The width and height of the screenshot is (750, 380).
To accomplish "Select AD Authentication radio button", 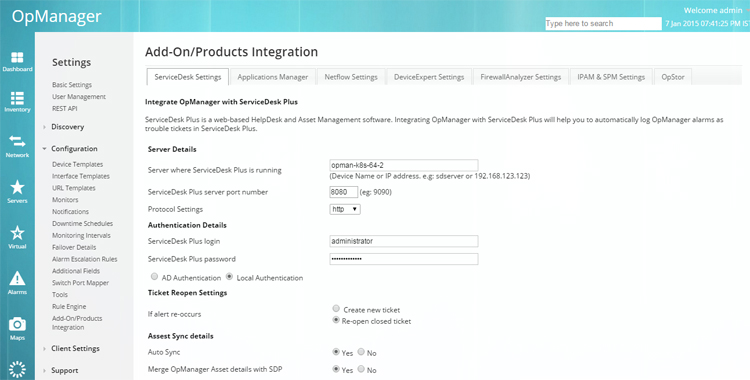I will click(x=154, y=277).
